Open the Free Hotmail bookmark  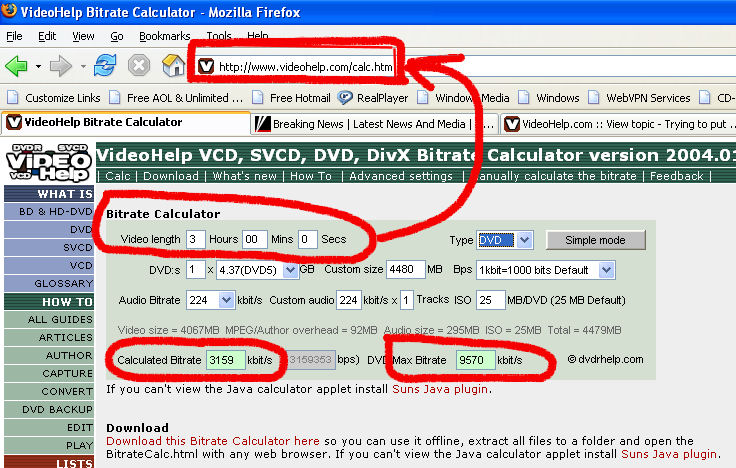point(291,98)
